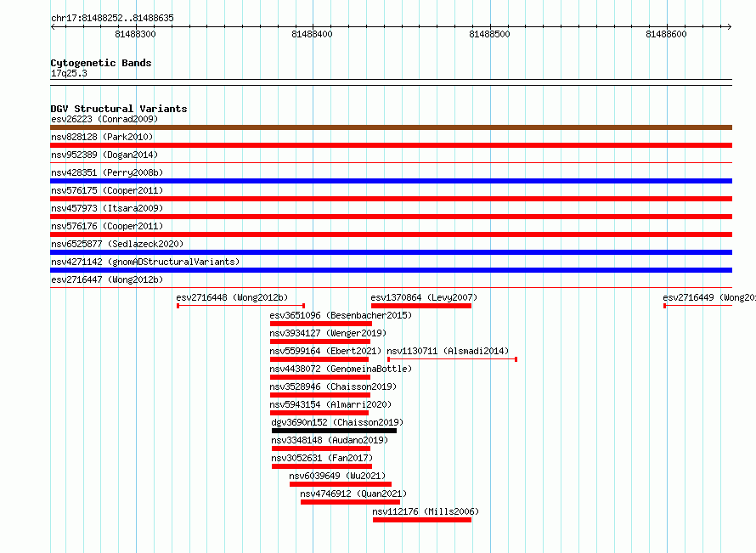The image size is (756, 553).
Task: Open the nsv428351 (Perry2008b) label
Action: pos(107,172)
